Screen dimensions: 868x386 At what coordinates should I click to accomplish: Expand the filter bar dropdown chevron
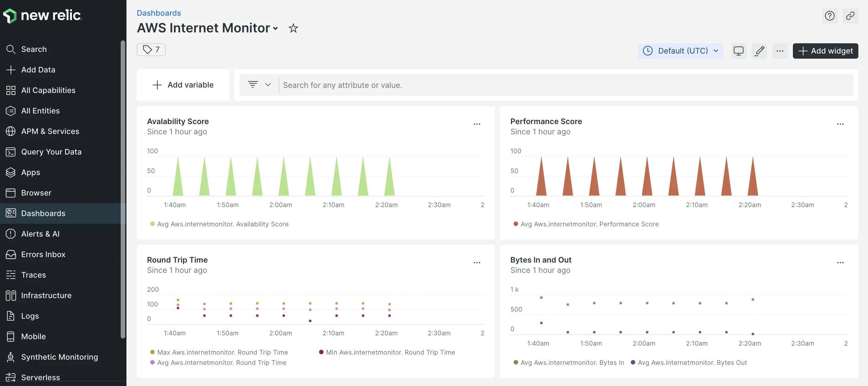point(268,85)
